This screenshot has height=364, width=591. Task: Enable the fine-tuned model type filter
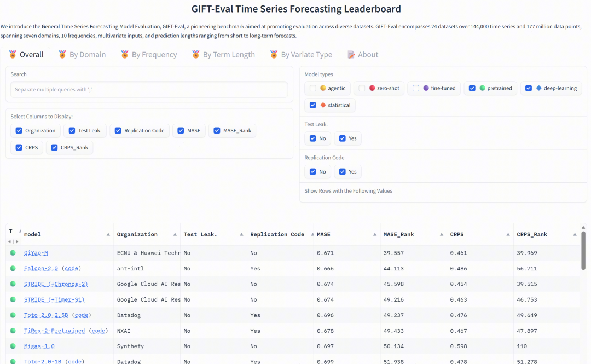(x=416, y=88)
